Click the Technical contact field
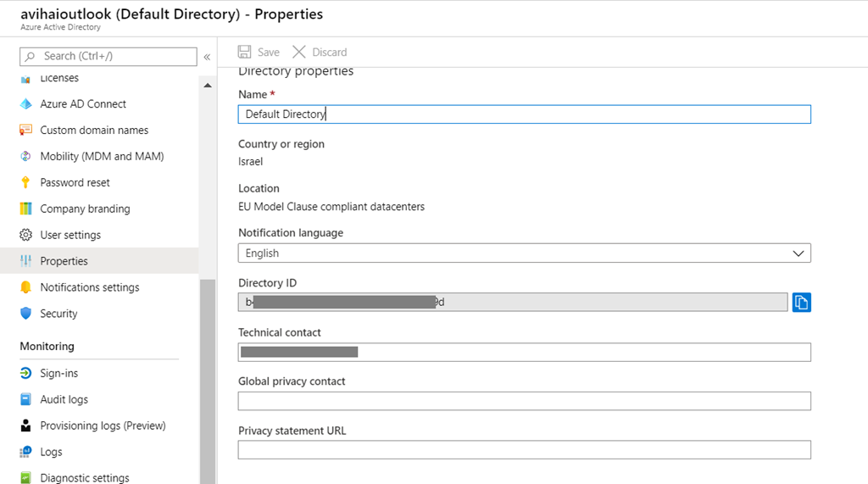The height and width of the screenshot is (484, 868). point(524,353)
